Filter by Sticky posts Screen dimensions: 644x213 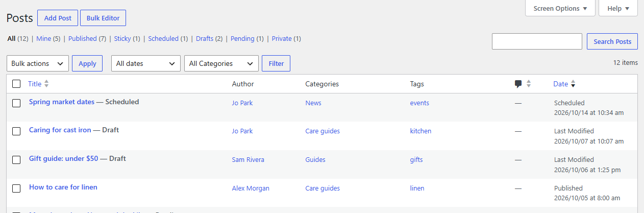click(122, 38)
